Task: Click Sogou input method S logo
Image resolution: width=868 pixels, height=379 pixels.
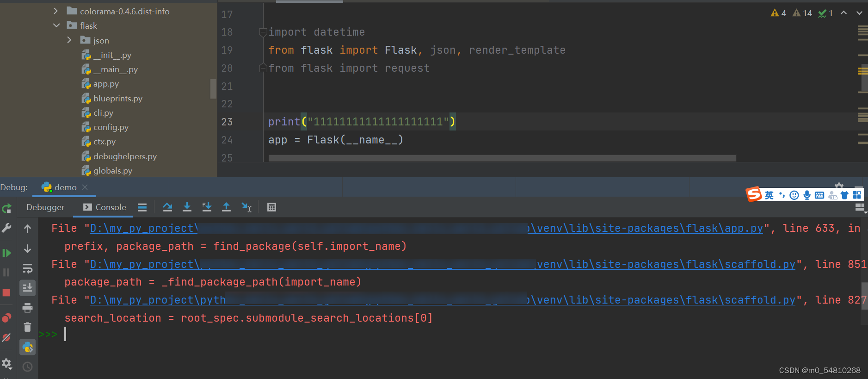Action: pos(754,194)
